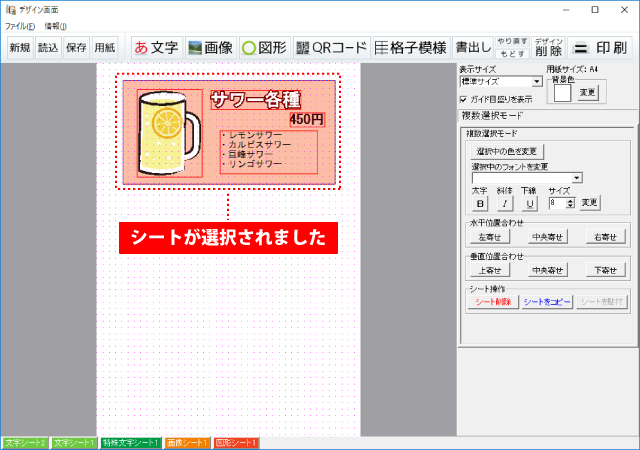Click the 保存 (Save) toolbar button

point(76,48)
